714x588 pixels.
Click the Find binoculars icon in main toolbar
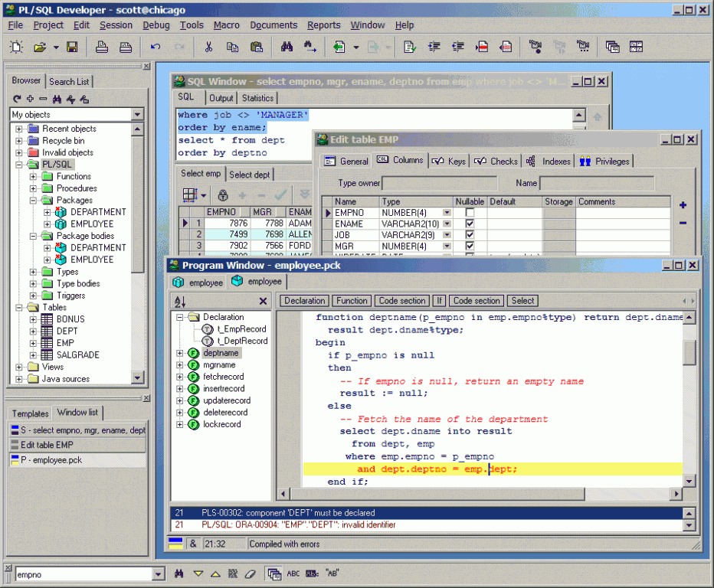(287, 47)
